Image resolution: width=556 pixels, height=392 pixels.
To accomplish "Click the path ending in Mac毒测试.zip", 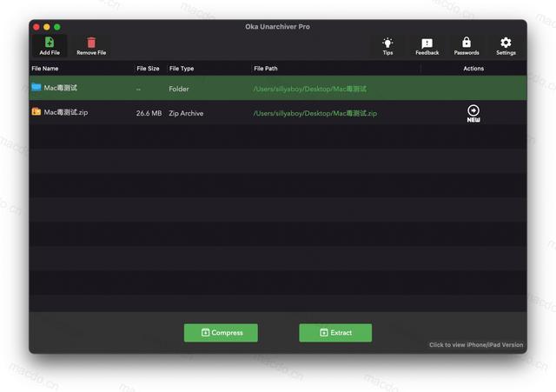I will [x=315, y=113].
